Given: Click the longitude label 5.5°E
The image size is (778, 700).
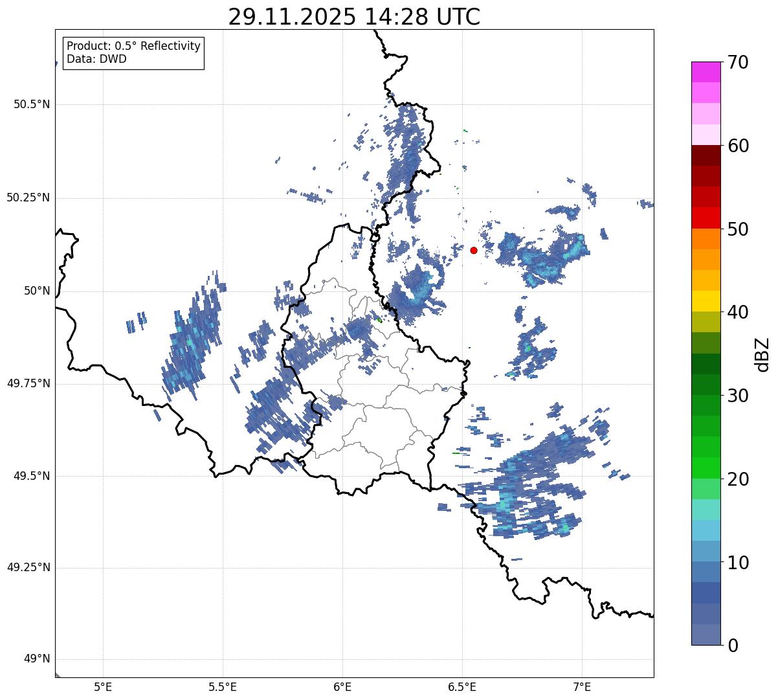Looking at the screenshot, I should point(223,687).
